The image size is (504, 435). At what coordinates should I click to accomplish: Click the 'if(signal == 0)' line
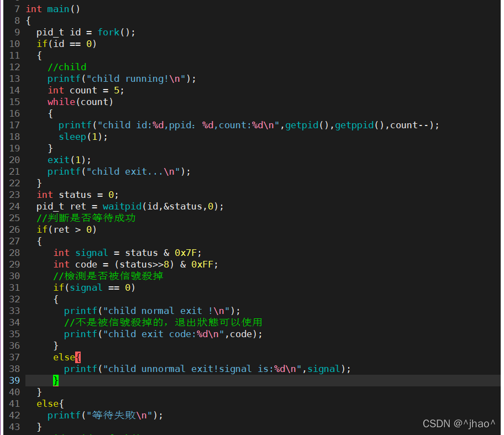pos(94,287)
